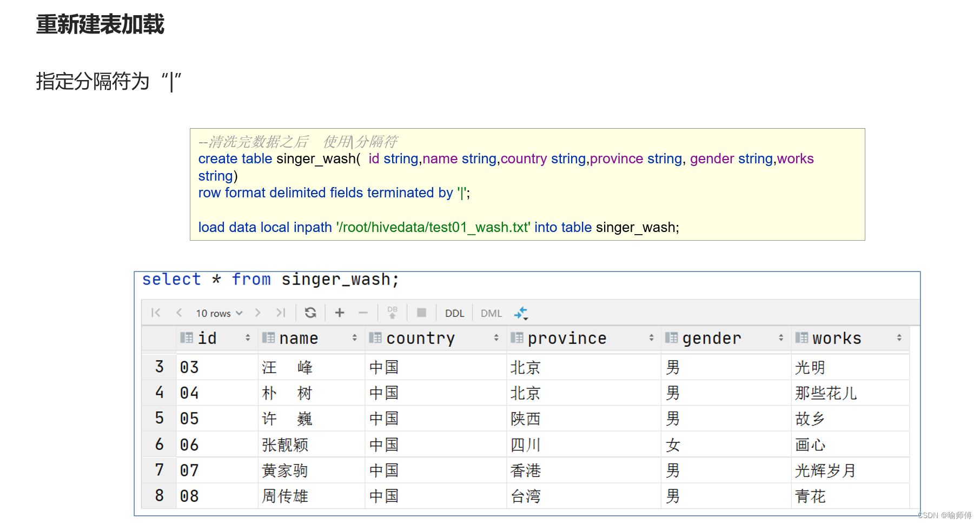Select province cell 四川
Viewport: 980px width, 524px height.
point(584,445)
